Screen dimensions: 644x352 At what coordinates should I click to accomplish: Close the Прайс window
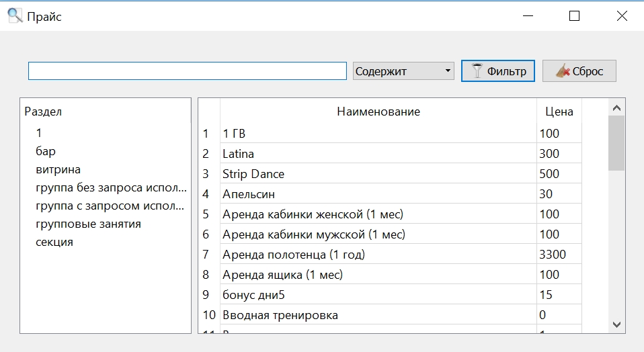[x=622, y=16]
